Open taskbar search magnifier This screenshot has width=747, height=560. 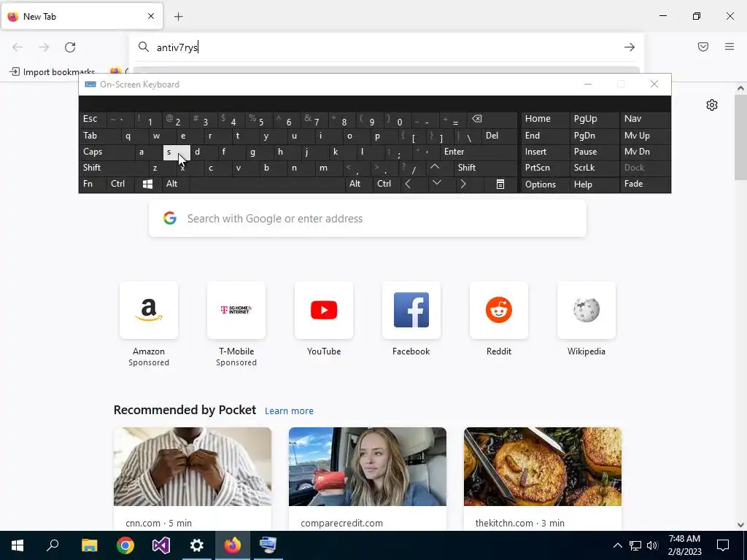click(53, 545)
